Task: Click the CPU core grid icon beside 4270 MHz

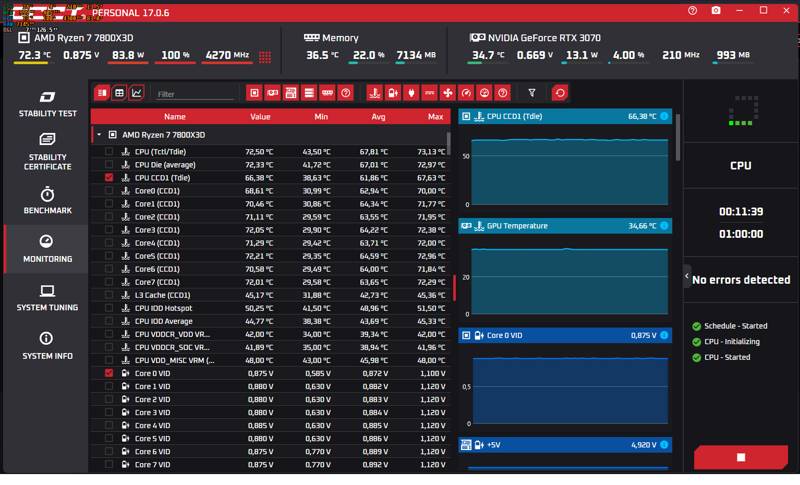Action: click(265, 57)
